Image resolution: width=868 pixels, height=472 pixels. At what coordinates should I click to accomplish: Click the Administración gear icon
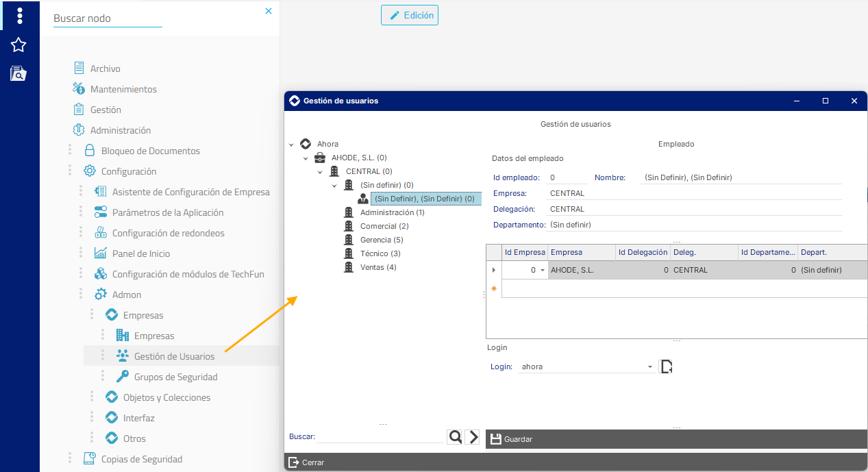pyautogui.click(x=79, y=130)
